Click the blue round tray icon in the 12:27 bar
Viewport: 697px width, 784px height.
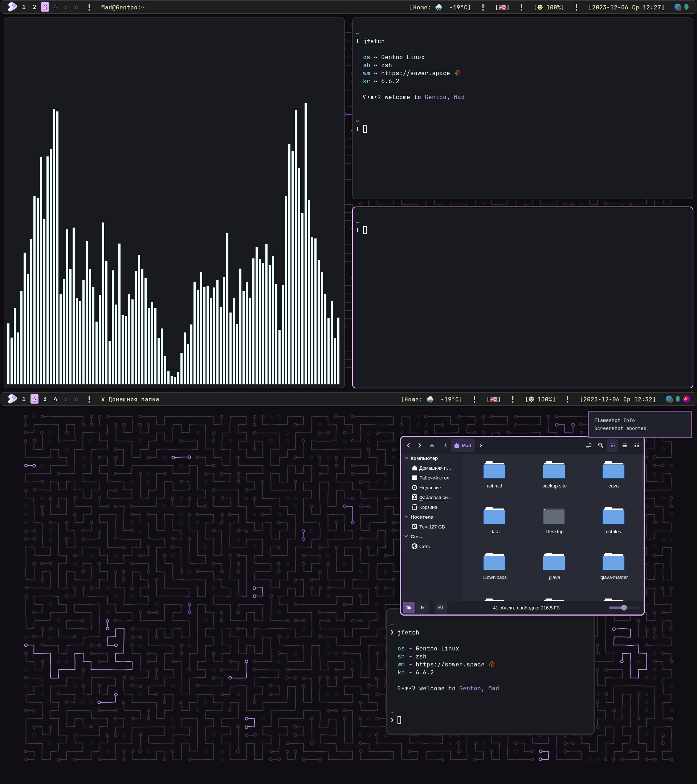click(678, 7)
